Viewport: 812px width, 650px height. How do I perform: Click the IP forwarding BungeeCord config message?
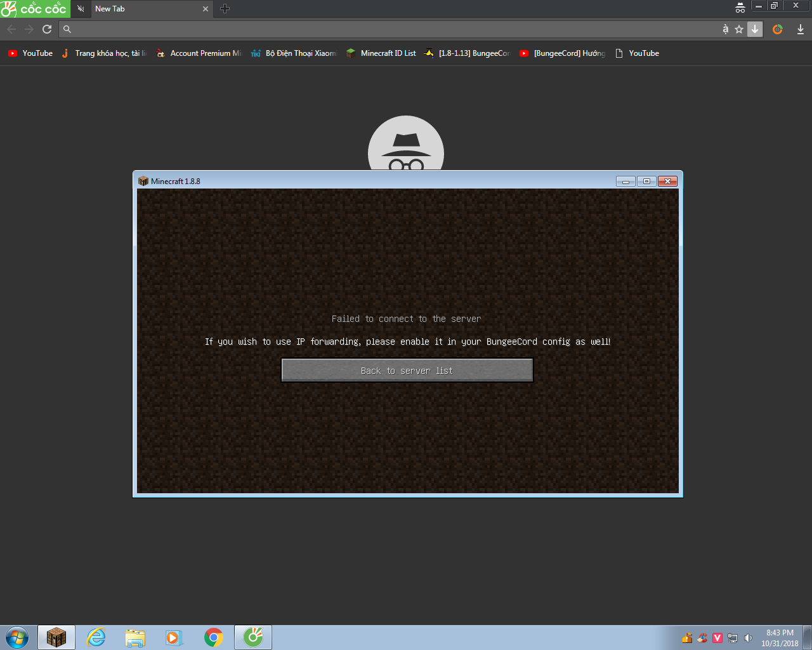[x=408, y=342]
